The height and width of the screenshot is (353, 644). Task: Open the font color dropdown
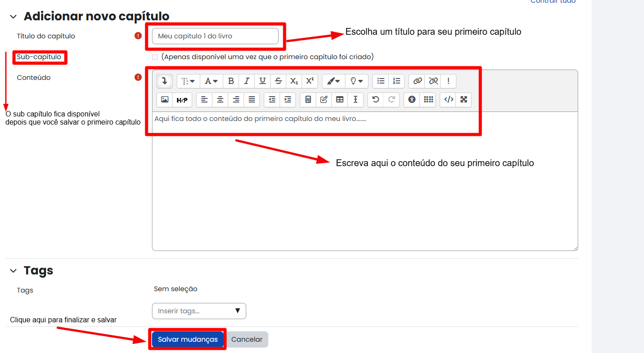[x=211, y=81]
